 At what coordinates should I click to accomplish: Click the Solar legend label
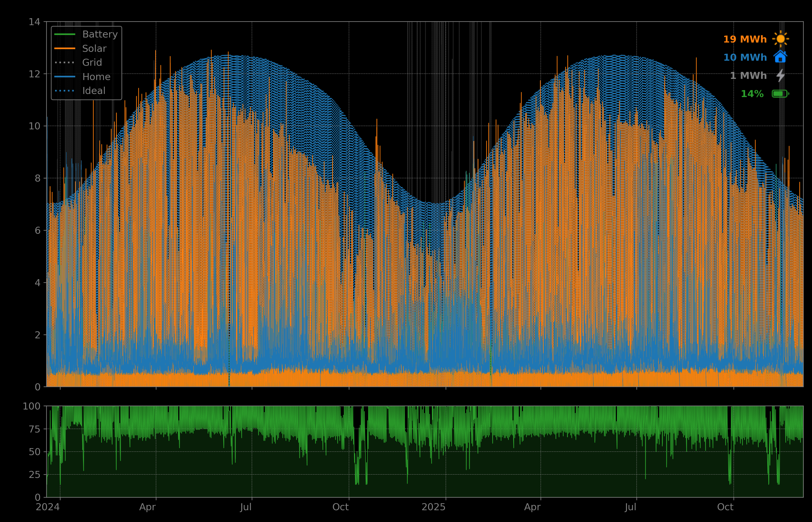coord(94,49)
